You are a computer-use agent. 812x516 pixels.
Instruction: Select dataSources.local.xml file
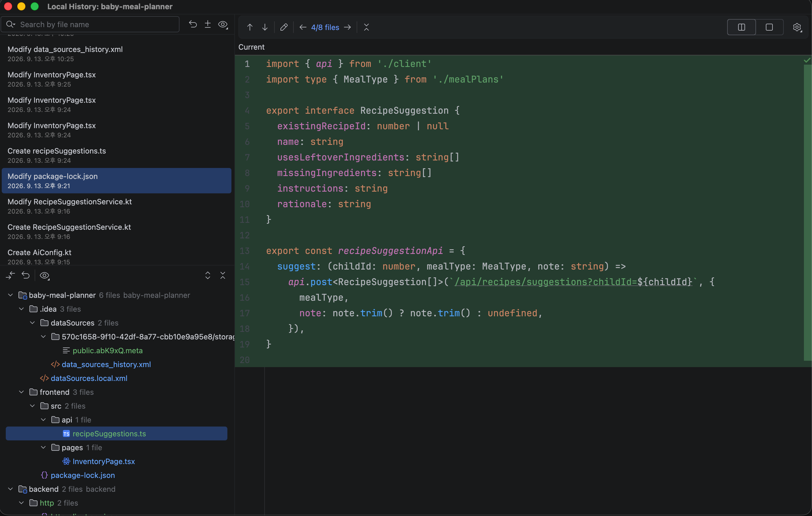pyautogui.click(x=89, y=378)
